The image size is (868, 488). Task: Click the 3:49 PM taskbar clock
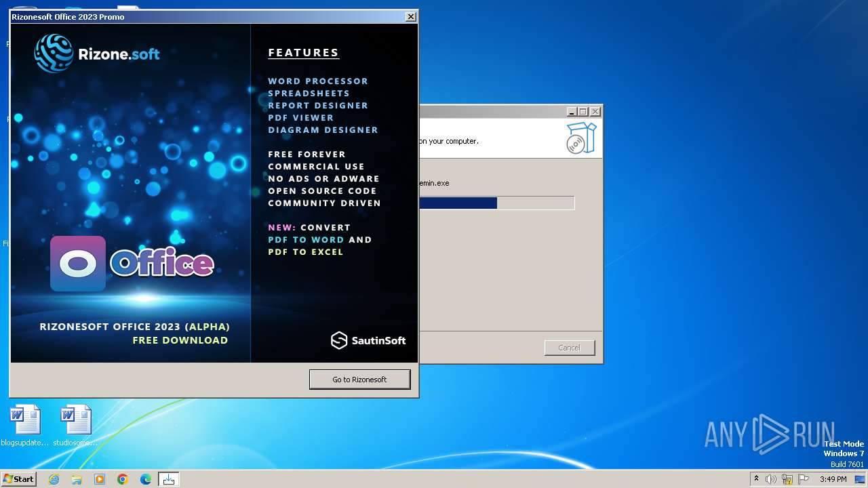833,479
